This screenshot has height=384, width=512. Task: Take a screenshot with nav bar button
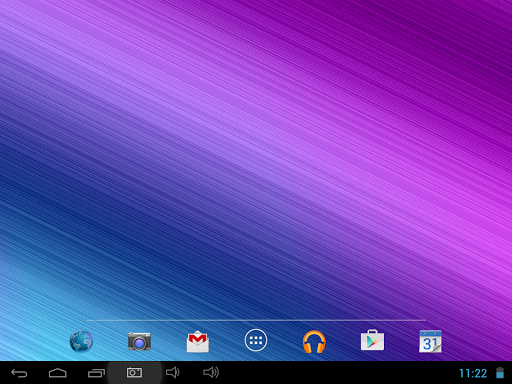134,373
